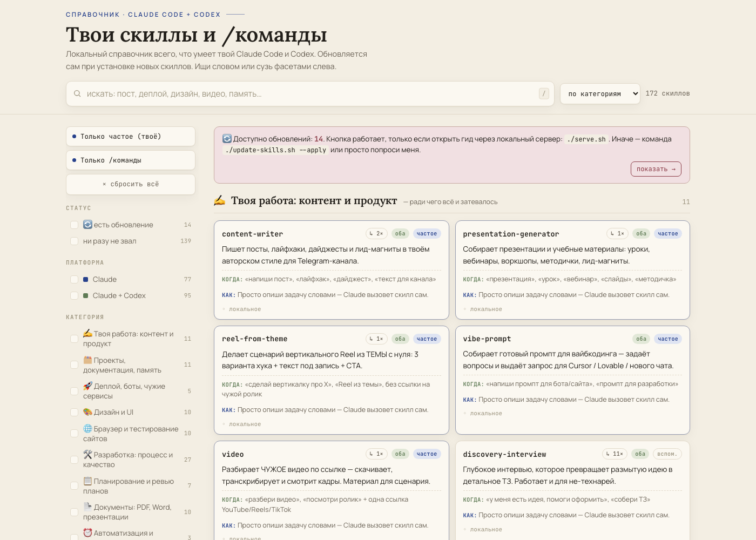Click the '172 скиллов' counter
Viewport: 756px width, 540px height.
(x=667, y=93)
